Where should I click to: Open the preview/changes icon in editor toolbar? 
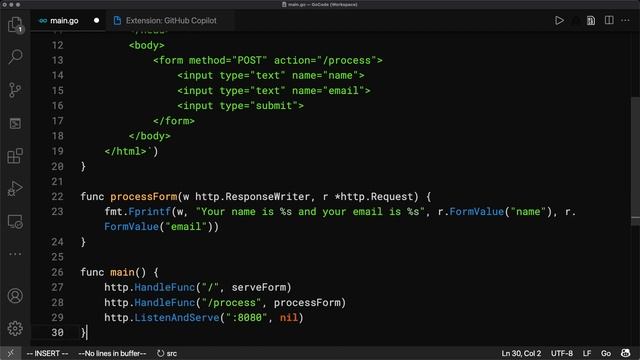[x=591, y=20]
